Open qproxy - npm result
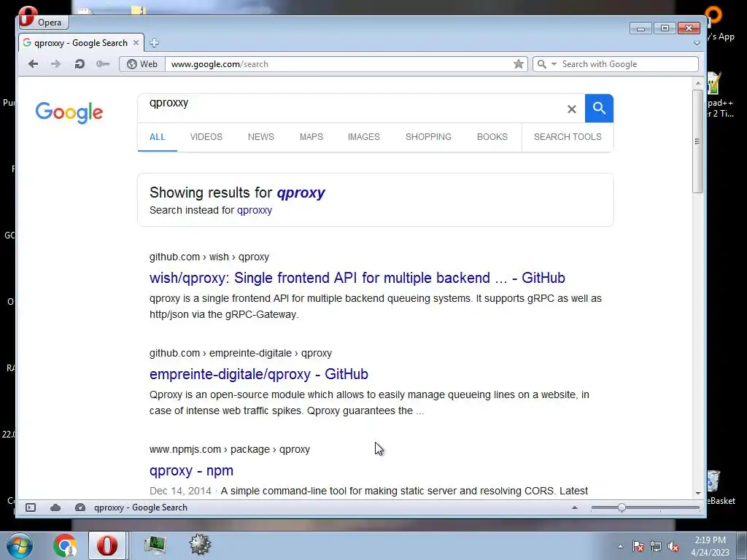Screen dimensions: 747x560 191,470
